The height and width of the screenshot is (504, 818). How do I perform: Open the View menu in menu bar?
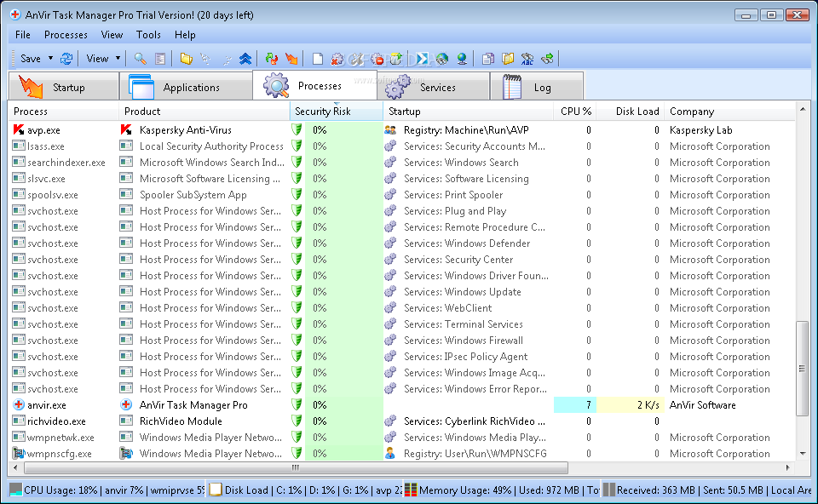pos(112,35)
